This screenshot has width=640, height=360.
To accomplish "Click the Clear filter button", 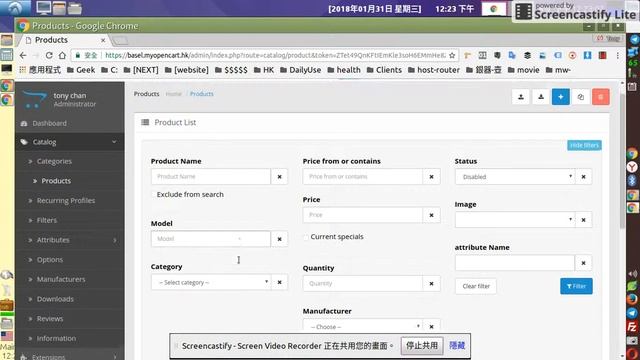I will (476, 286).
